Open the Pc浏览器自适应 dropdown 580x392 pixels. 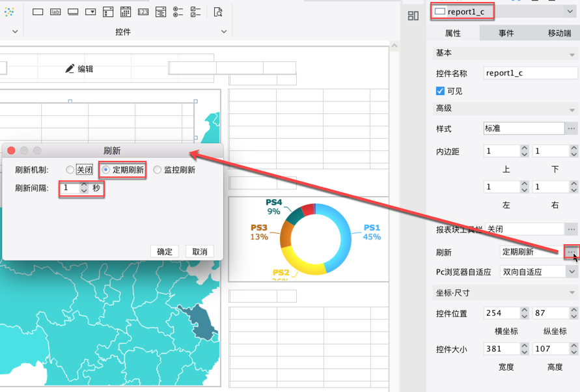(x=572, y=272)
